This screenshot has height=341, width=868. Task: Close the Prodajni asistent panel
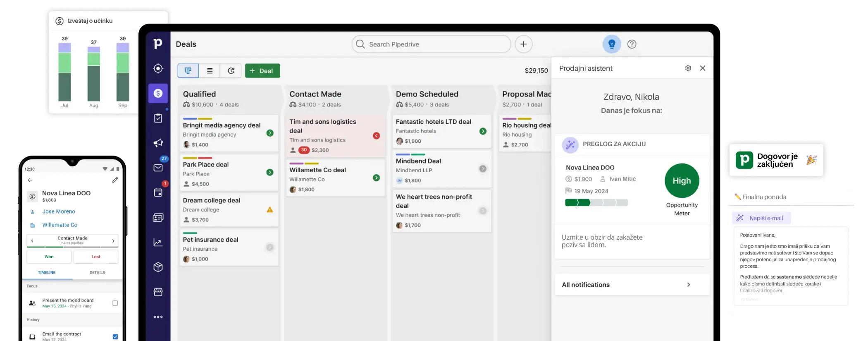point(703,68)
